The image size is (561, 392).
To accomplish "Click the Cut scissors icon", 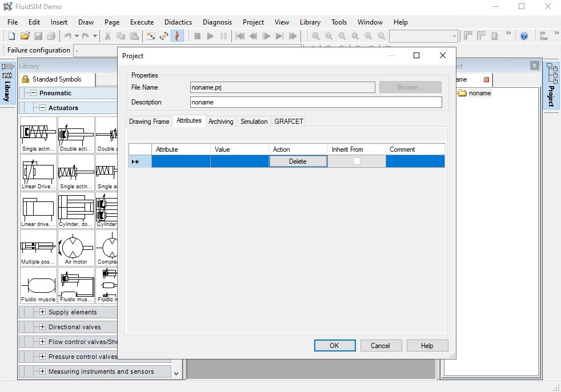I will [107, 36].
